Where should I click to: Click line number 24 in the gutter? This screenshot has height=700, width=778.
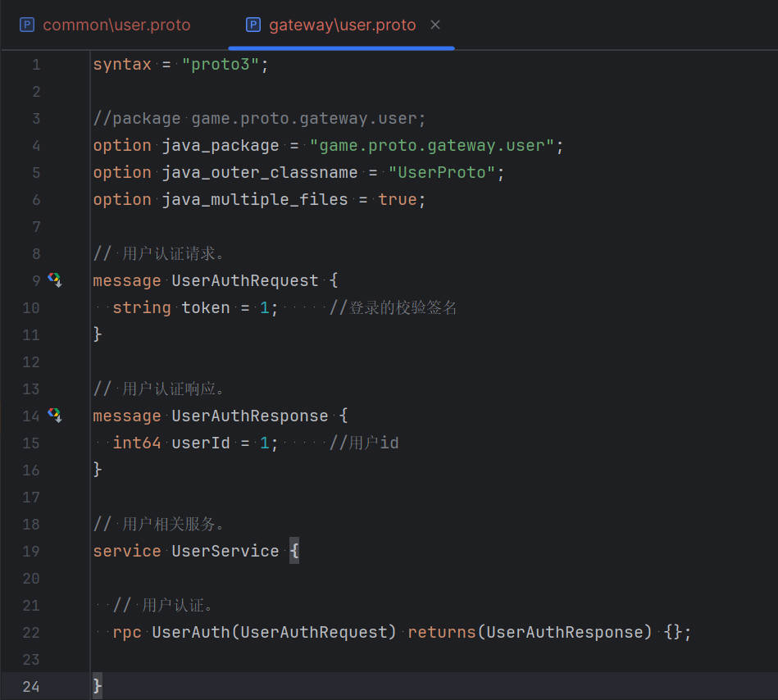31,687
